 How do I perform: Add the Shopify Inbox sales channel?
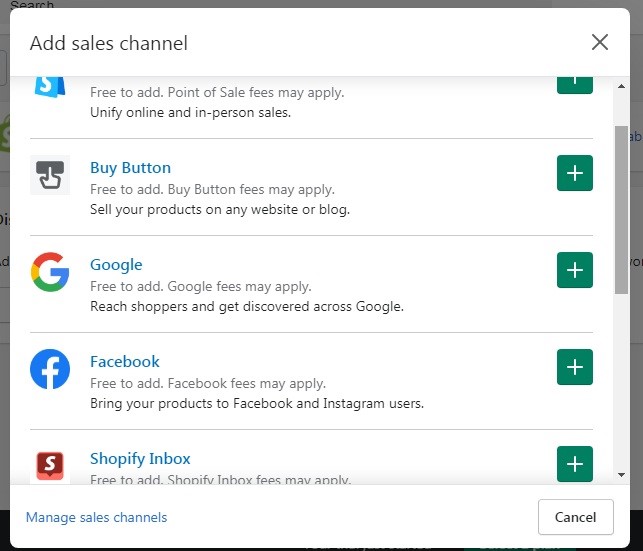pos(575,464)
